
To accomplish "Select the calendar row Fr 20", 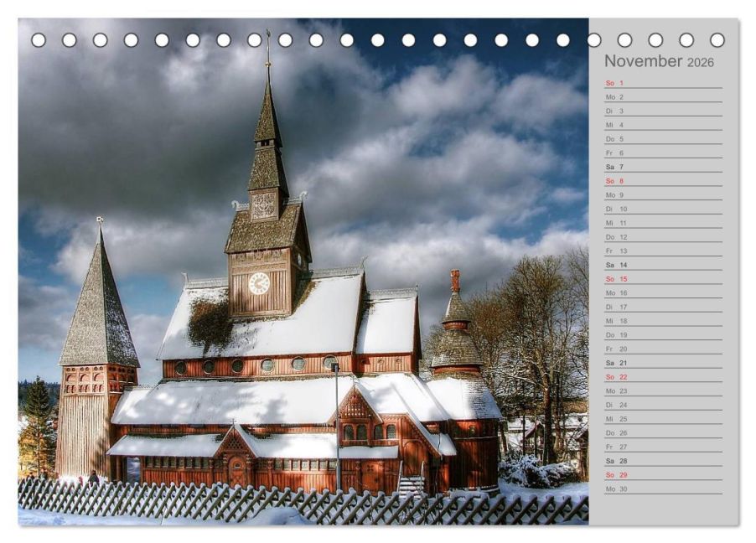I will pos(664,349).
